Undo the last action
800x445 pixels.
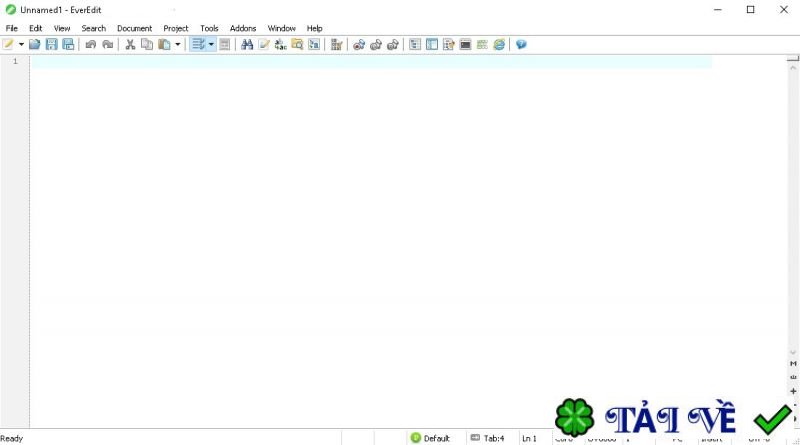(x=91, y=44)
